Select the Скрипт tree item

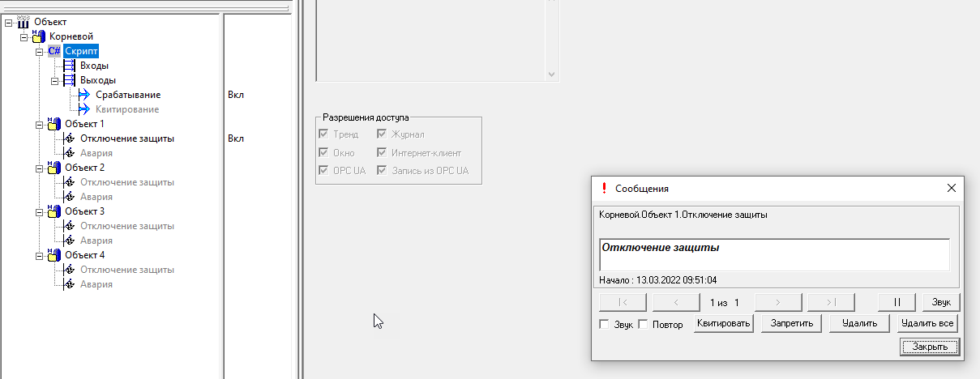(83, 51)
